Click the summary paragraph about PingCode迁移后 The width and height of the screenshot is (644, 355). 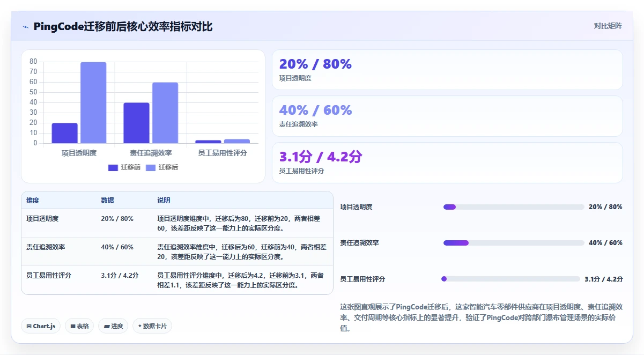click(x=481, y=317)
